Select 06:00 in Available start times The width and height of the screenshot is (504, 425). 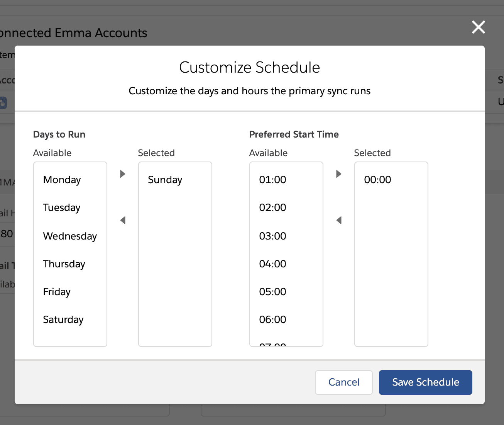click(x=286, y=320)
